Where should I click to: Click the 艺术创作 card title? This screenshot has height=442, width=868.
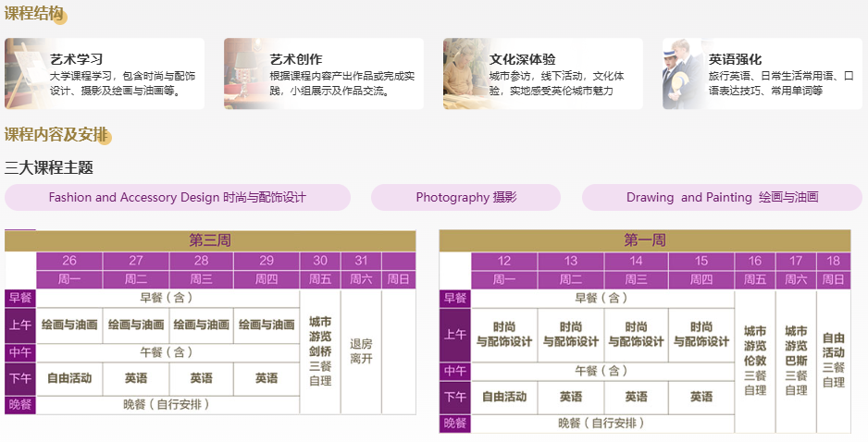(x=295, y=59)
